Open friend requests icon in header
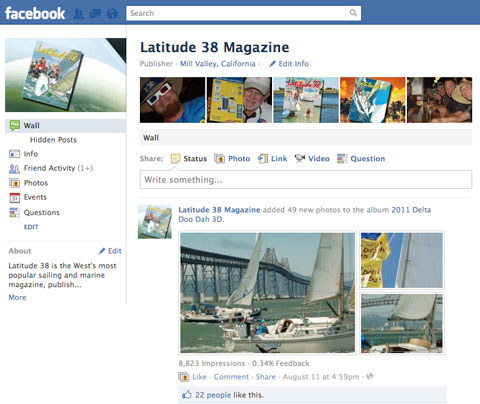 (x=78, y=14)
